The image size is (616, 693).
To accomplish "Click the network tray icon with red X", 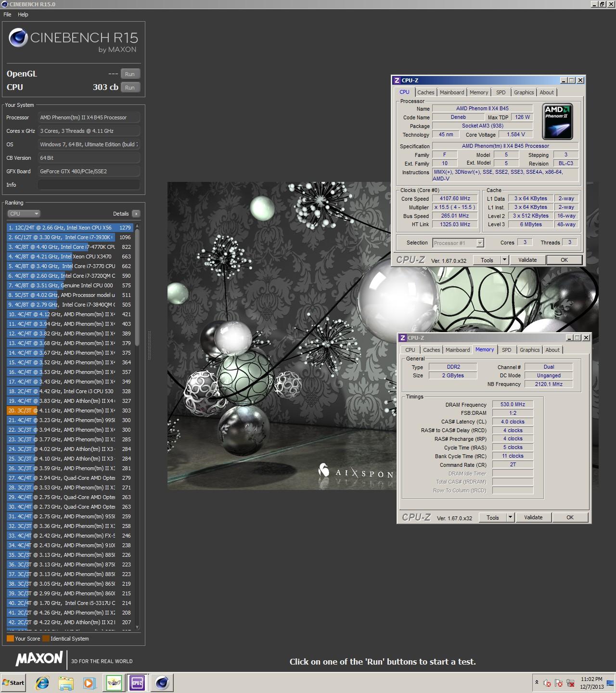I will click(571, 683).
